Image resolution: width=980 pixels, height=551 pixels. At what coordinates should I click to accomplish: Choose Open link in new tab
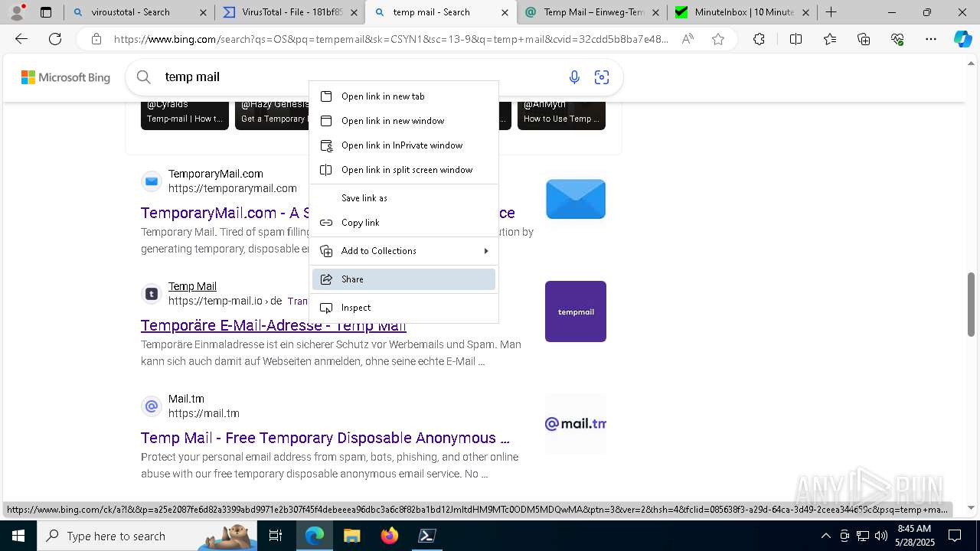404,96
